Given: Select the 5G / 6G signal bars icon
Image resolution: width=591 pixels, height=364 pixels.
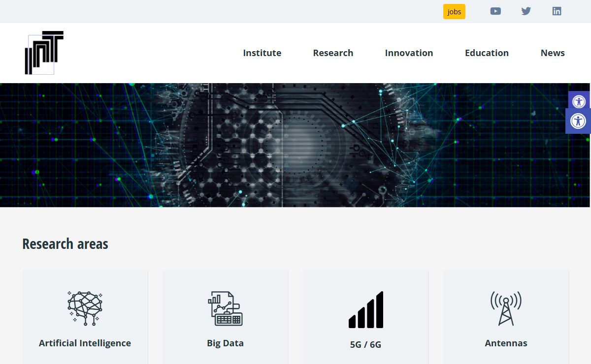Looking at the screenshot, I should tap(365, 310).
